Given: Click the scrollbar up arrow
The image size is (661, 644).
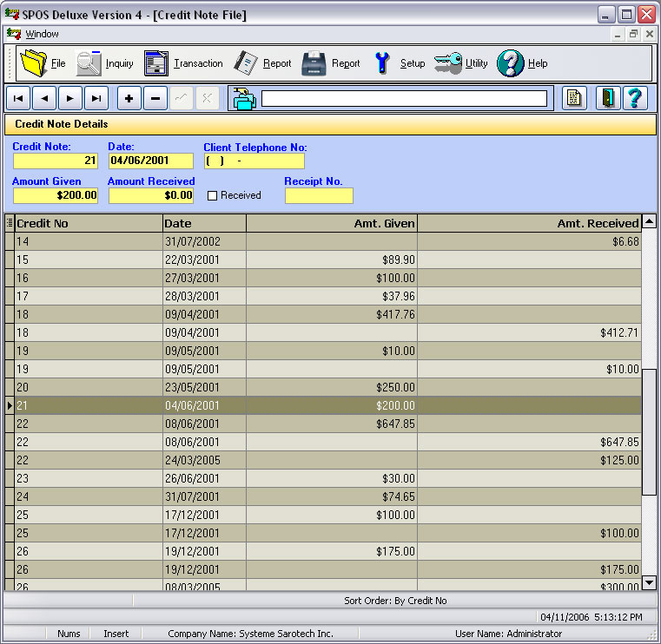Looking at the screenshot, I should click(649, 221).
